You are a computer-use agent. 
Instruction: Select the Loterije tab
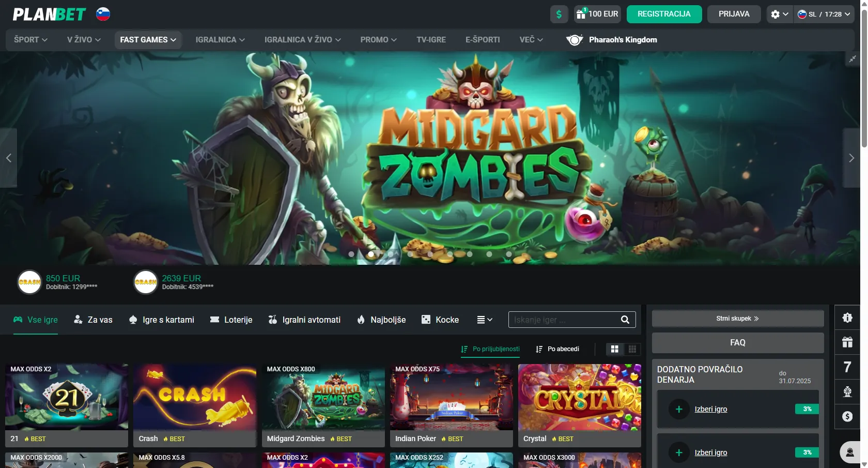[x=231, y=320]
